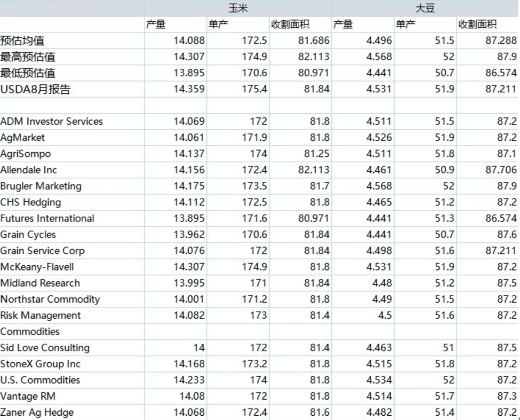The width and height of the screenshot is (520, 420).
Task: Click the 最高预估值 row label
Action: tap(28, 57)
